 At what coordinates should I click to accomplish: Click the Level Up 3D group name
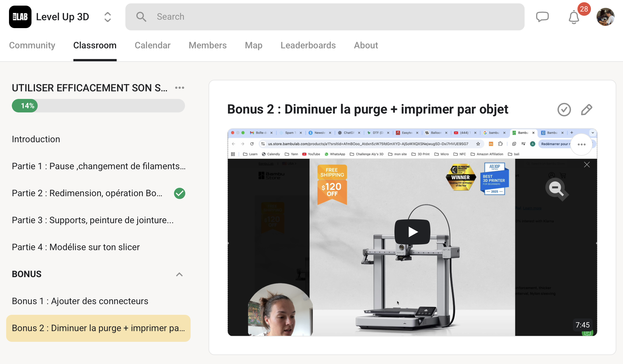click(x=62, y=17)
